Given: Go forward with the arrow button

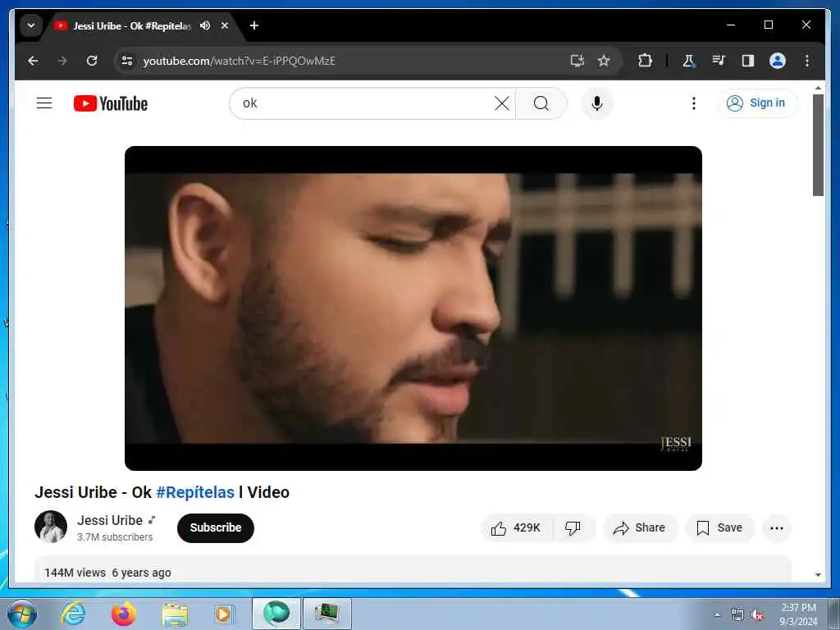Looking at the screenshot, I should [x=62, y=61].
